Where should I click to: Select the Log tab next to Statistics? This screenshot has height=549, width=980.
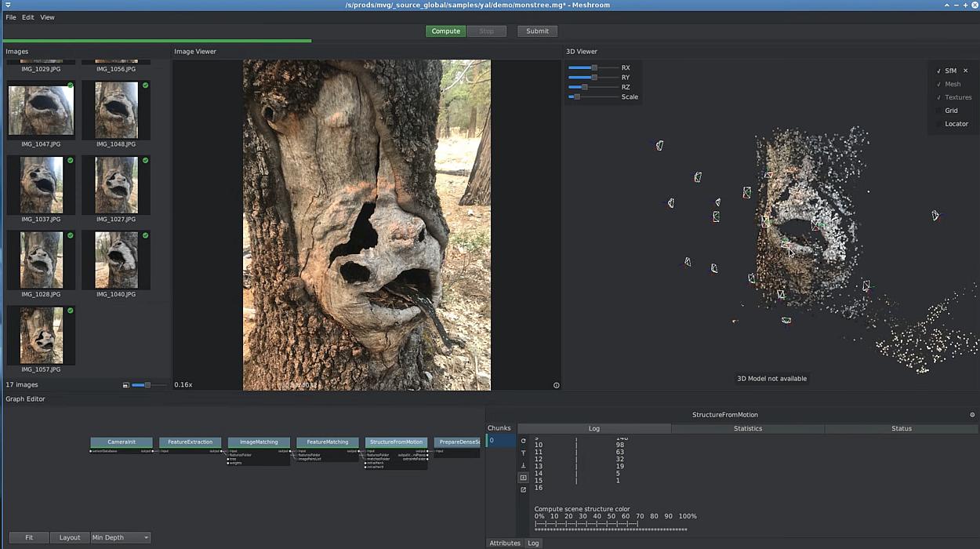pos(594,428)
